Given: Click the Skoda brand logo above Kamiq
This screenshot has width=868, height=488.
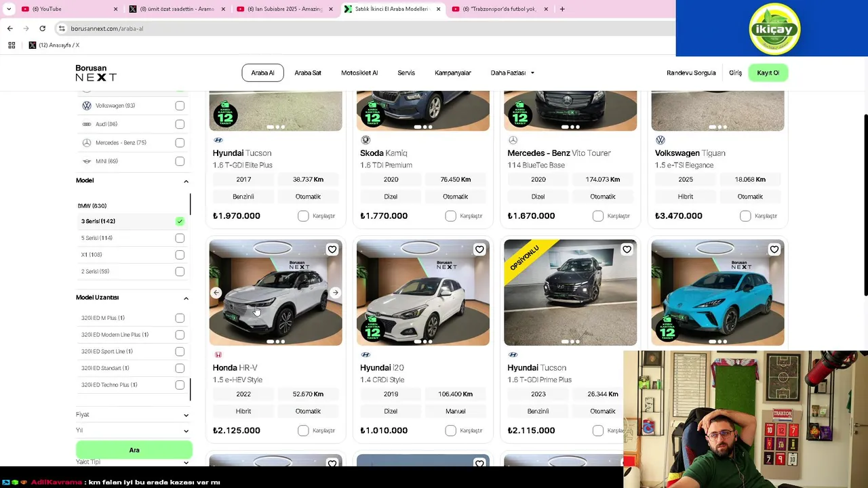Looking at the screenshot, I should 366,140.
